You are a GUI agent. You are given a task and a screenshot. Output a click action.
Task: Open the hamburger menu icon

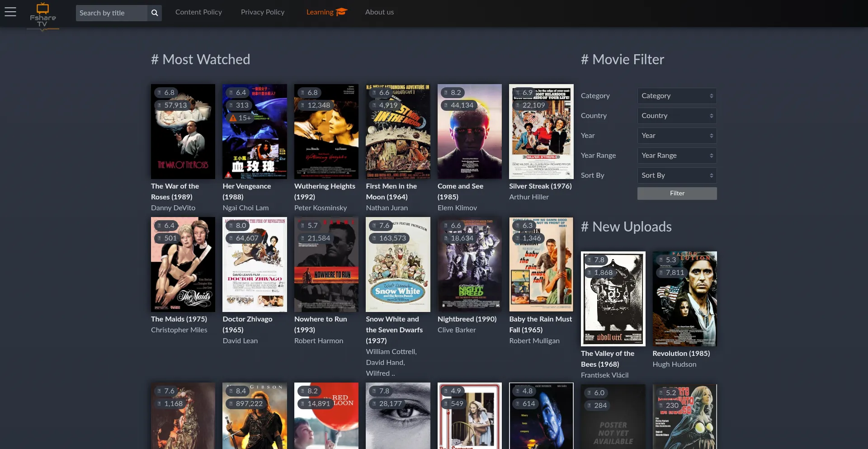(x=10, y=12)
